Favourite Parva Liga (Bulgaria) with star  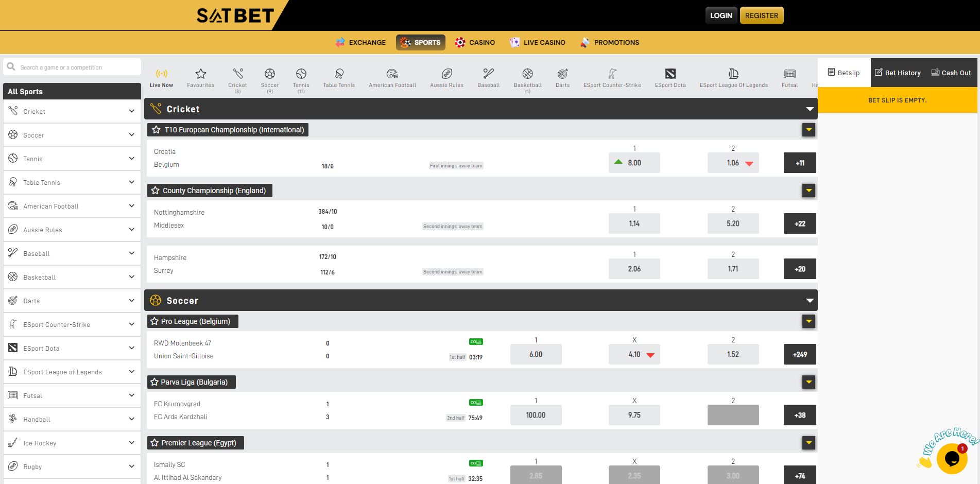click(154, 382)
